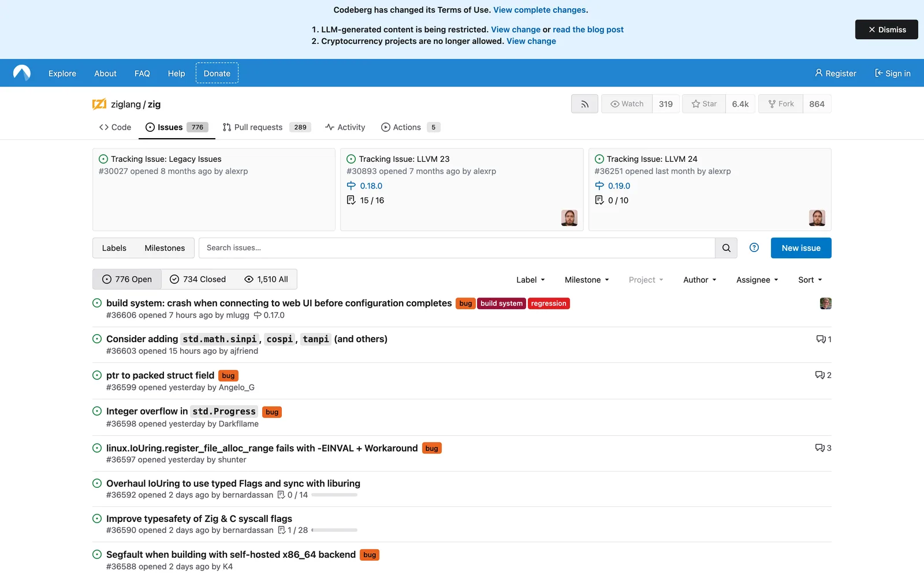Open the Pull requests tab
Screen dimensions: 924x578
click(x=267, y=127)
